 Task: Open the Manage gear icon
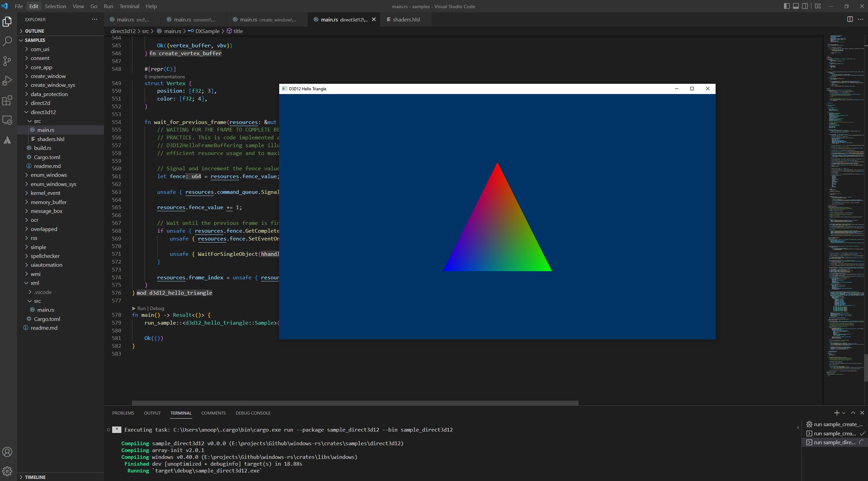coord(7,471)
